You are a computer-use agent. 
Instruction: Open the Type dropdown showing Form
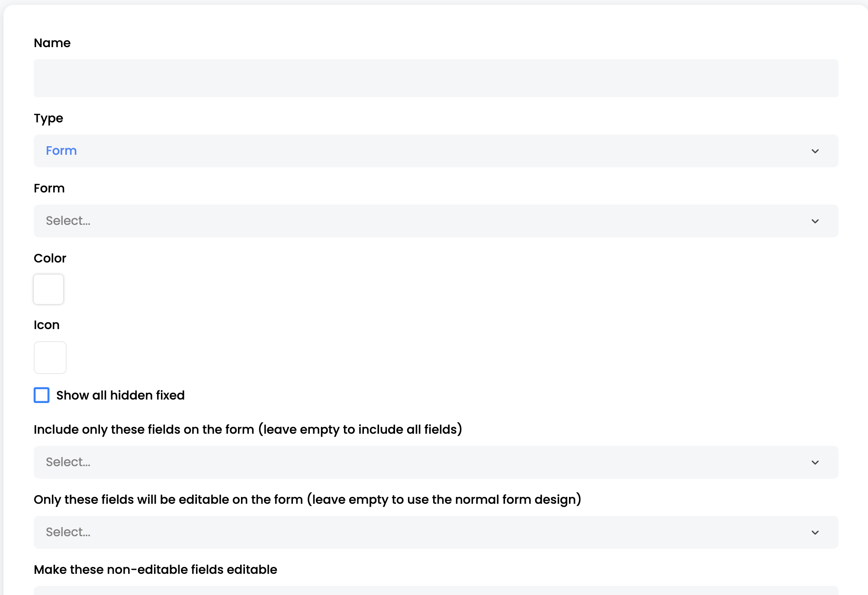pos(436,151)
